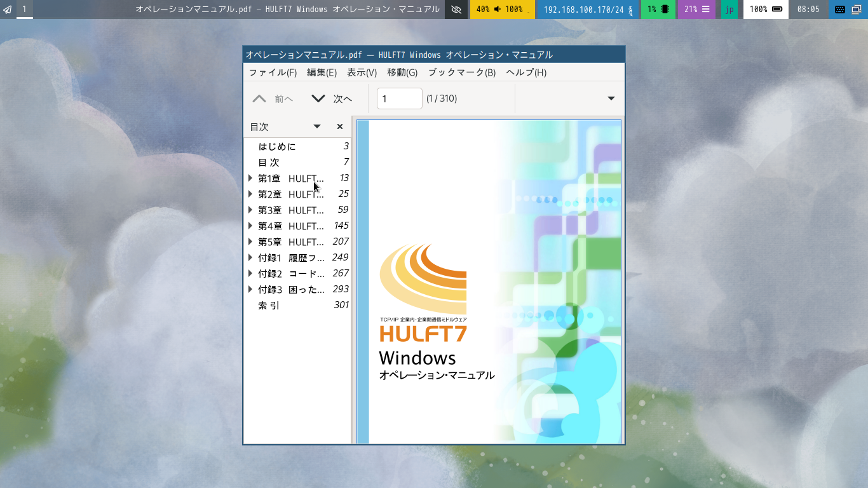The width and height of the screenshot is (868, 488).
Task: Select 第1章 HULFT outline row
Action: pyautogui.click(x=297, y=178)
